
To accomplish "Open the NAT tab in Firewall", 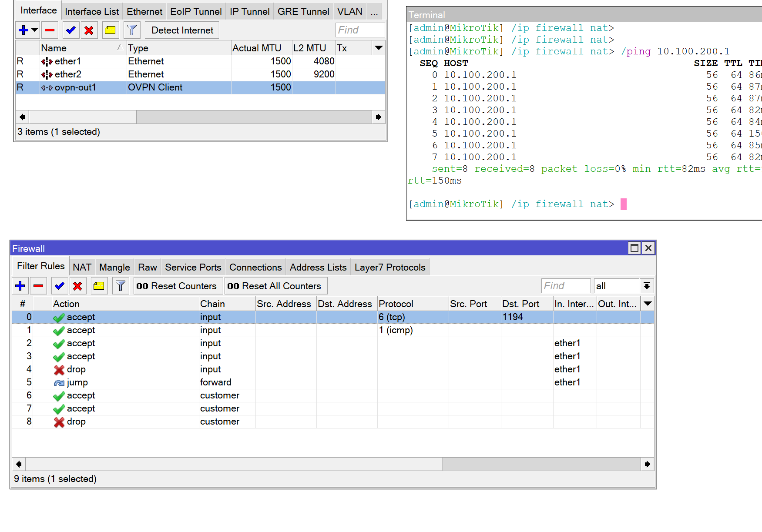I will [x=82, y=267].
